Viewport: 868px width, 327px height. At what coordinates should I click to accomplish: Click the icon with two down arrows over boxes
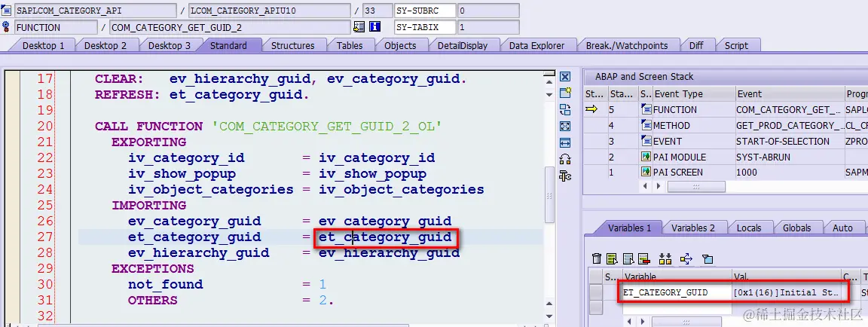pyautogui.click(x=665, y=258)
